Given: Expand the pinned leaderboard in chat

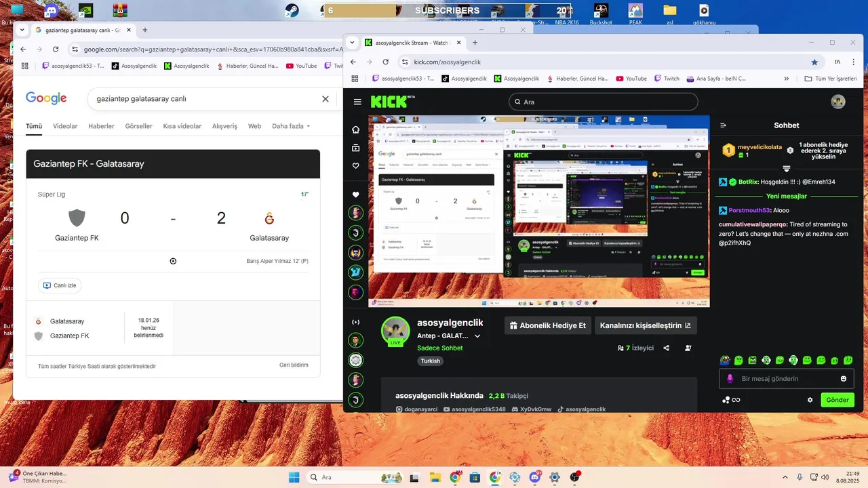Looking at the screenshot, I should point(787,169).
